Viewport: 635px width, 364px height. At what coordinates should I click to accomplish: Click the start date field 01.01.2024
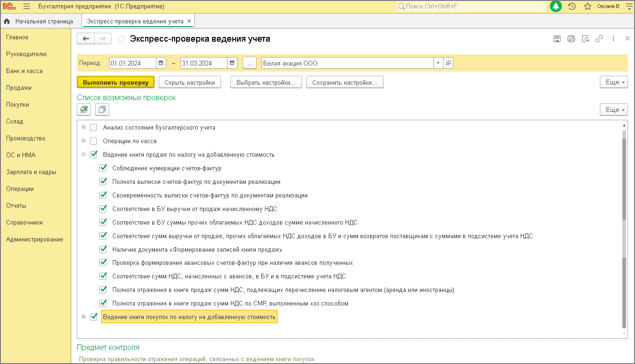click(133, 63)
